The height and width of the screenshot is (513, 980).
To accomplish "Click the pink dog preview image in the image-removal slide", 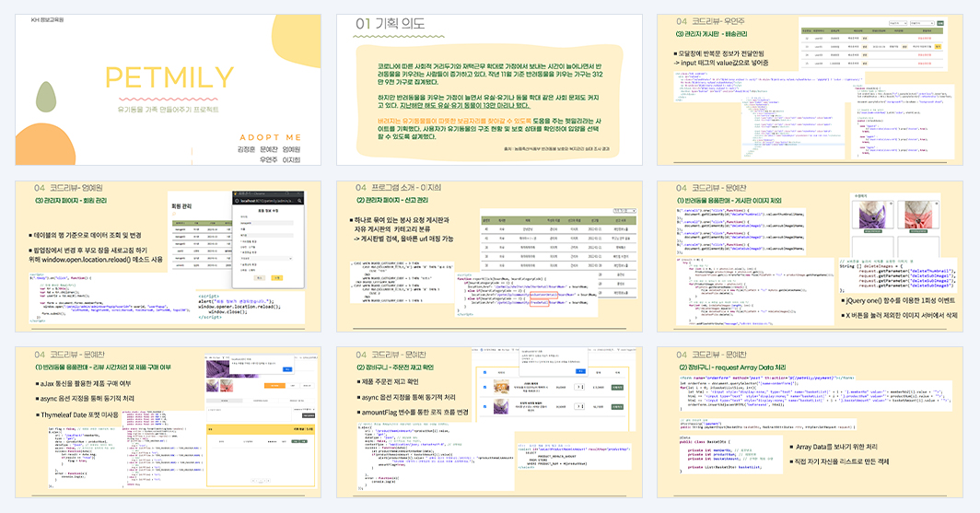I will click(x=918, y=215).
